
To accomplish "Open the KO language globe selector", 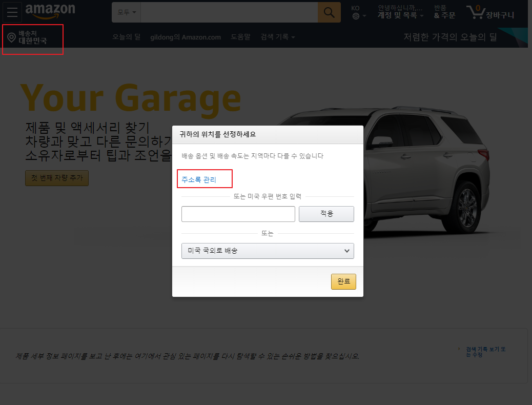I will [x=359, y=12].
